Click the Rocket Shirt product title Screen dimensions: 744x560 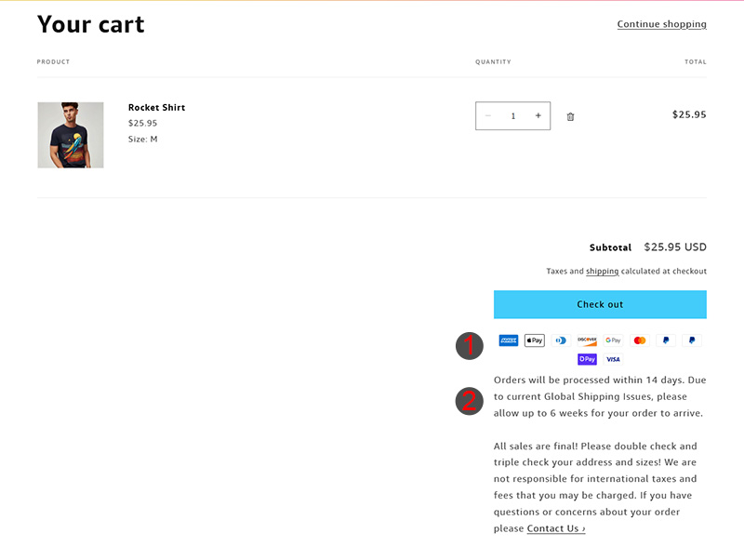click(x=156, y=107)
